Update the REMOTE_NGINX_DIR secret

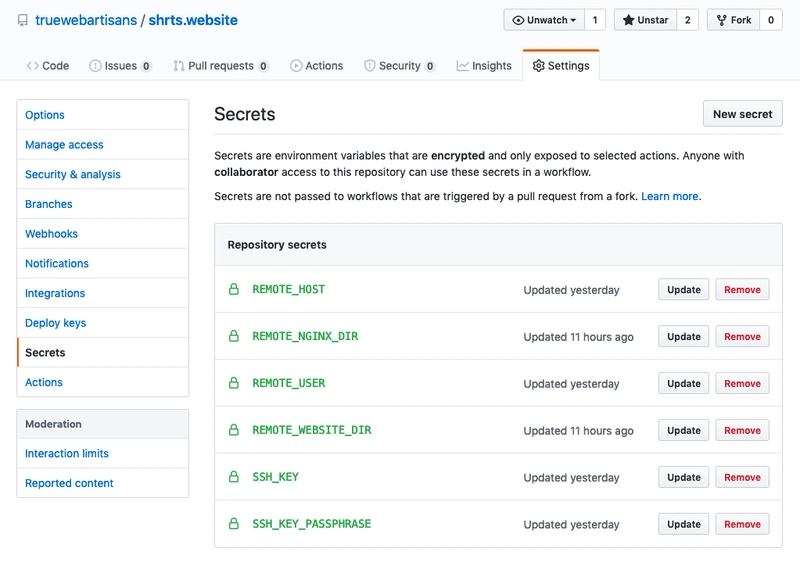(x=684, y=336)
